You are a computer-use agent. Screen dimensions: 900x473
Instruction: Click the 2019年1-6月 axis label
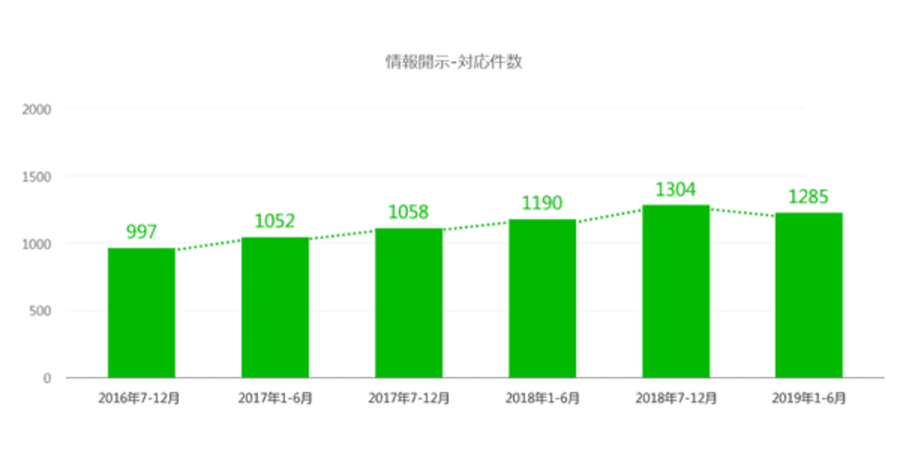coord(809,398)
